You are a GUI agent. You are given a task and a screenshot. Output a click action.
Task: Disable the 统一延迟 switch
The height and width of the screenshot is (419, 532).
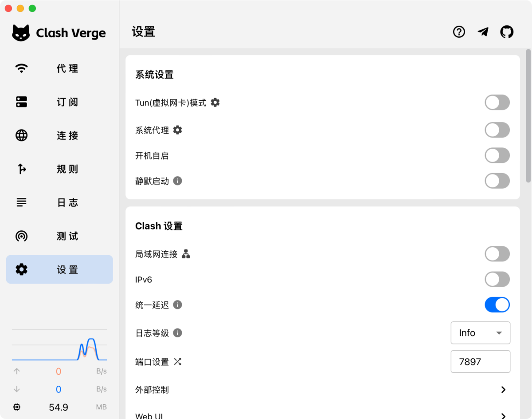[497, 305]
